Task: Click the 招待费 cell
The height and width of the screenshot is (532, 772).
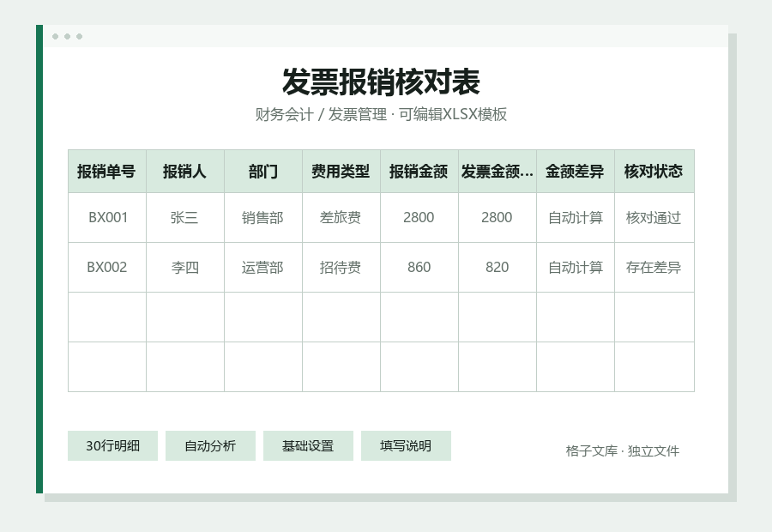Action: [341, 267]
